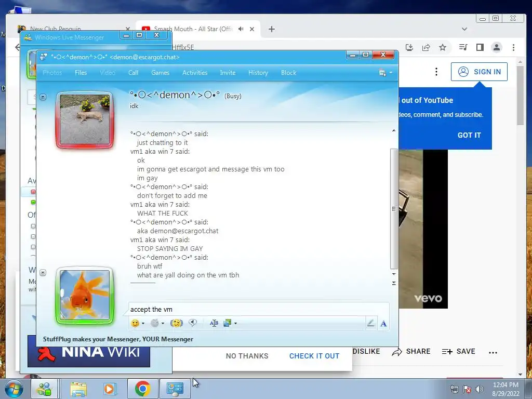Click your goldfish display picture
Screen dimensions: 532x399
pos(85,295)
